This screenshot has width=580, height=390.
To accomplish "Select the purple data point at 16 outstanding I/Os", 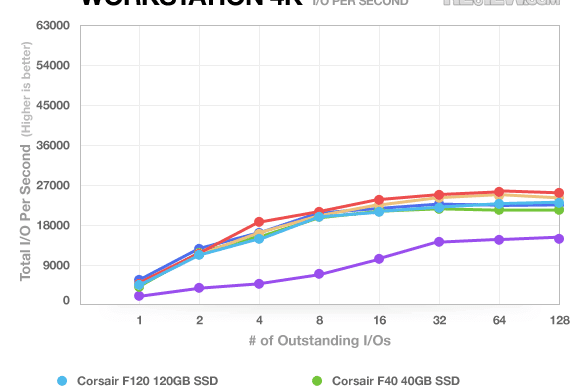I will (x=379, y=259).
